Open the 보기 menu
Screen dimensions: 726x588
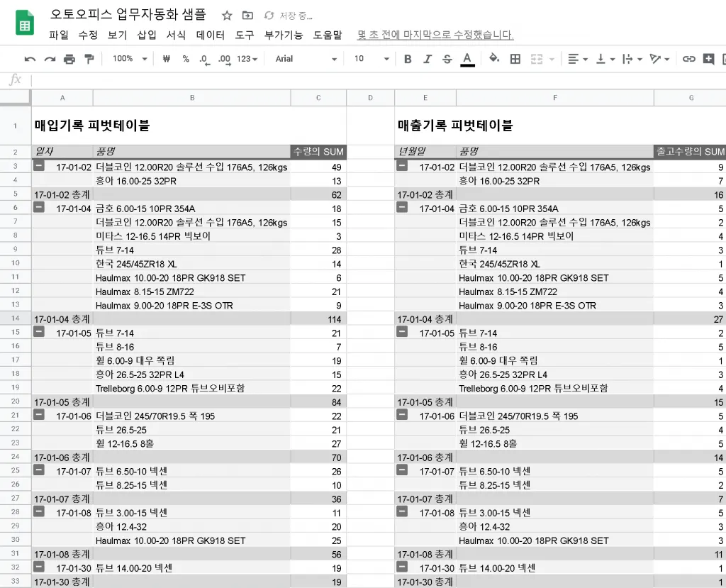pos(117,35)
